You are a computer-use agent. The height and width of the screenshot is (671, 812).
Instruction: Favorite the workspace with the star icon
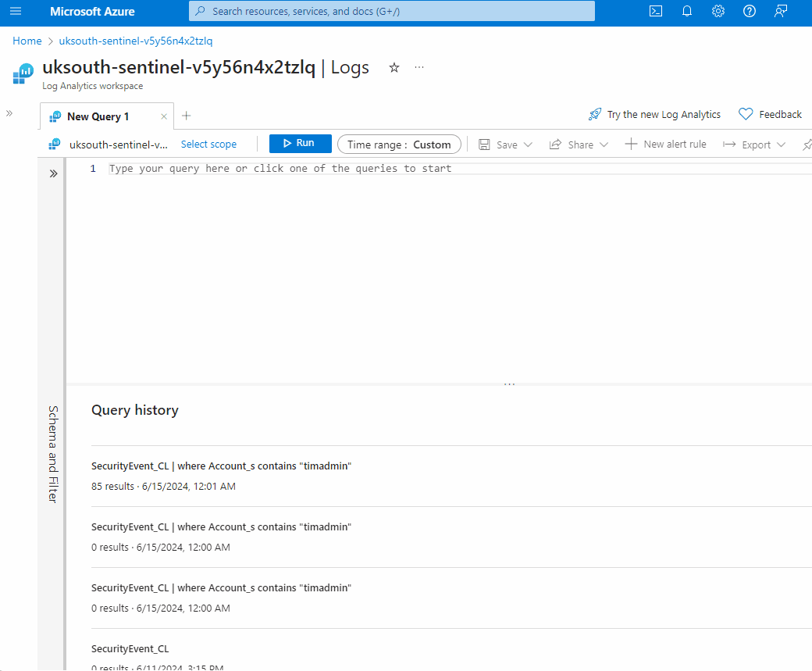click(394, 67)
